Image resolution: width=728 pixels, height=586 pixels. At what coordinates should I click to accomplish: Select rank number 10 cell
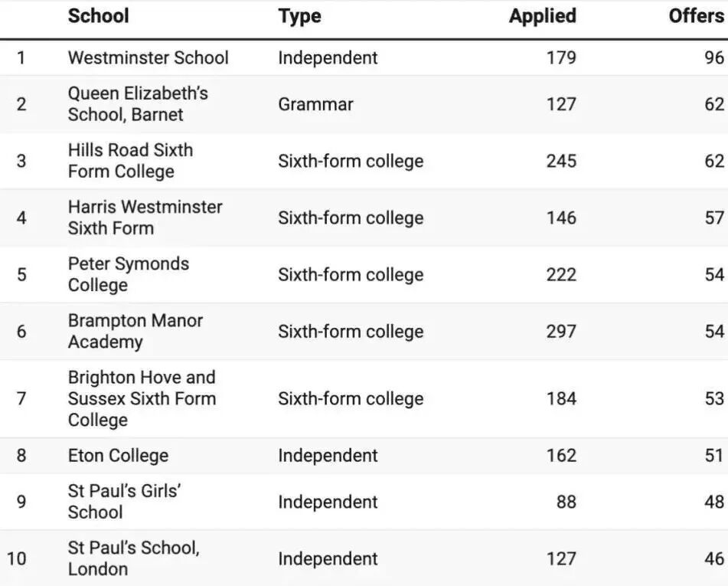pos(16,558)
